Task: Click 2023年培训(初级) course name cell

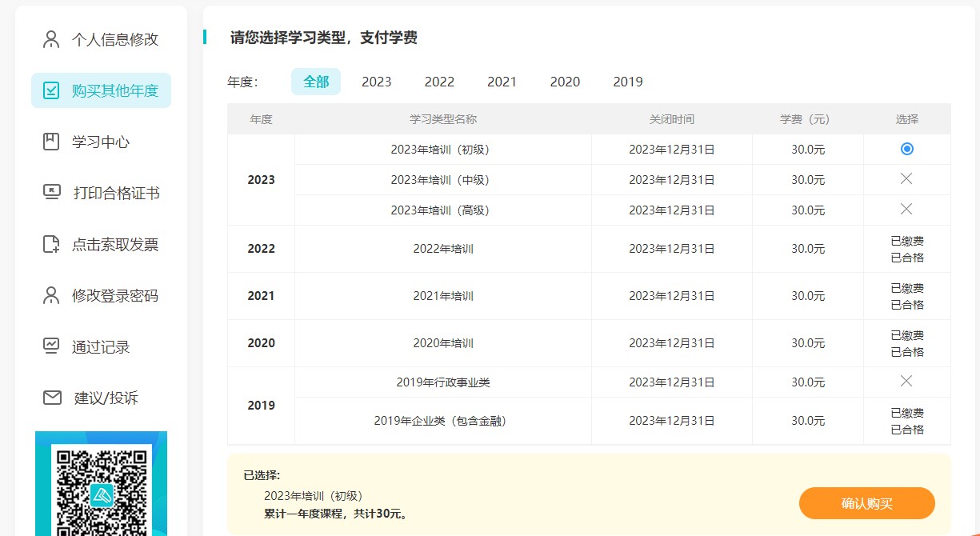Action: [443, 150]
